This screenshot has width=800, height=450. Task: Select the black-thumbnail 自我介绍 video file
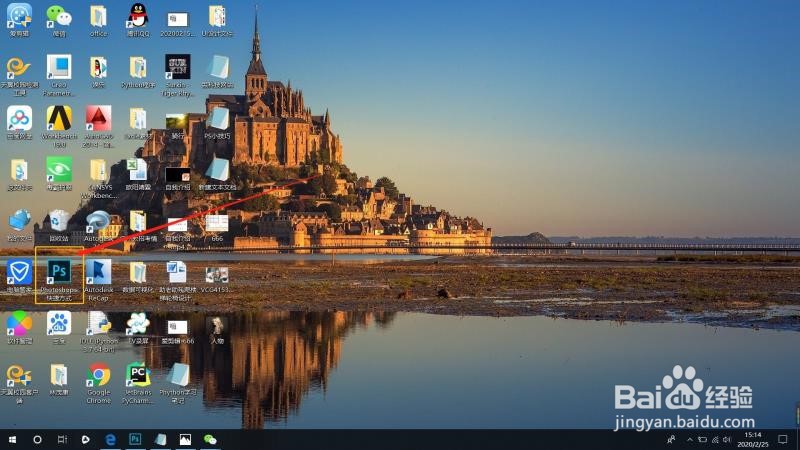tap(178, 178)
